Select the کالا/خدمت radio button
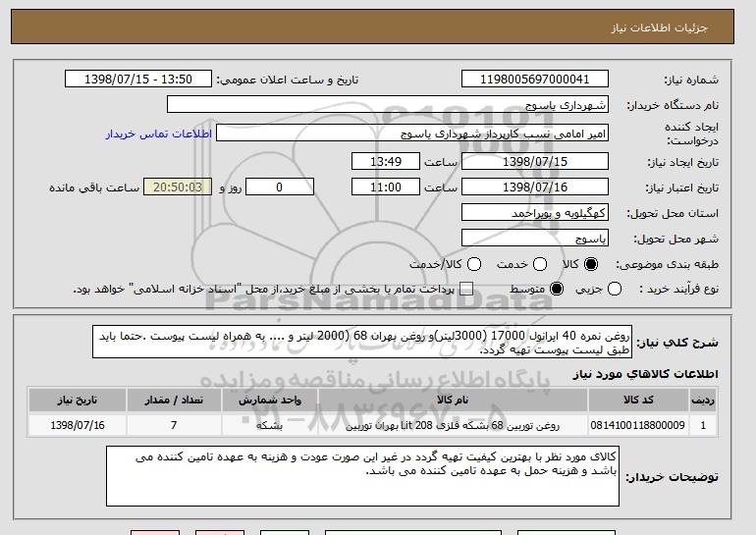The image size is (756, 535). 474,264
